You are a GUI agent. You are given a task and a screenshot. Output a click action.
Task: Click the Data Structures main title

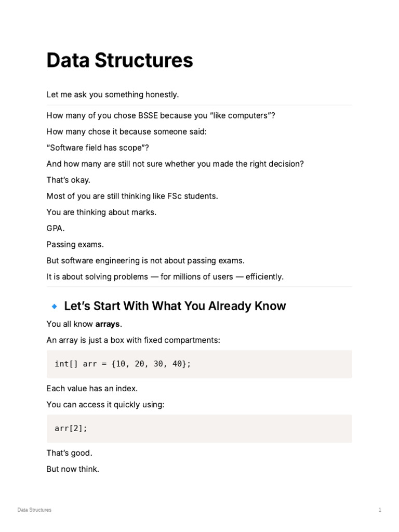coord(120,60)
